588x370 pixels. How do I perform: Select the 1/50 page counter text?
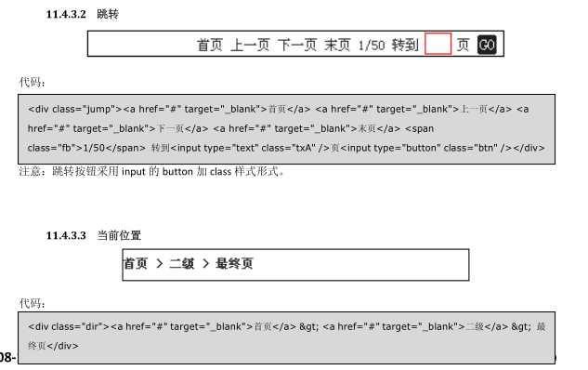(x=372, y=46)
